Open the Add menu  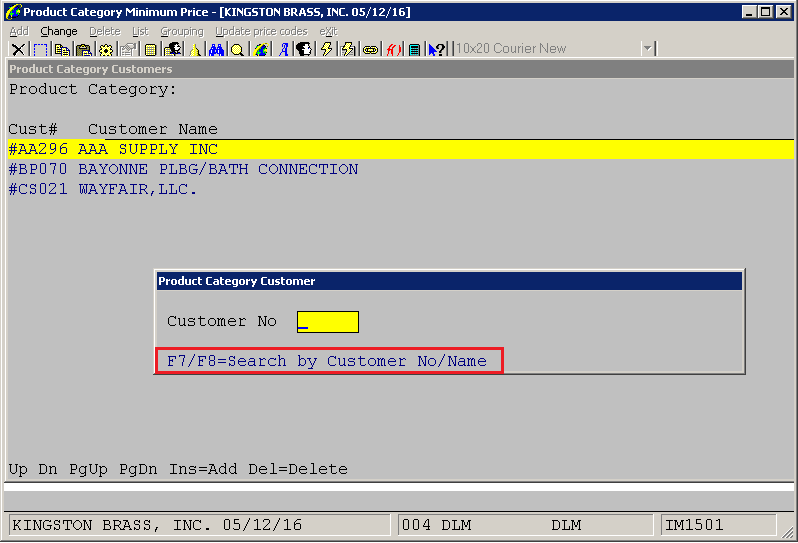(19, 32)
